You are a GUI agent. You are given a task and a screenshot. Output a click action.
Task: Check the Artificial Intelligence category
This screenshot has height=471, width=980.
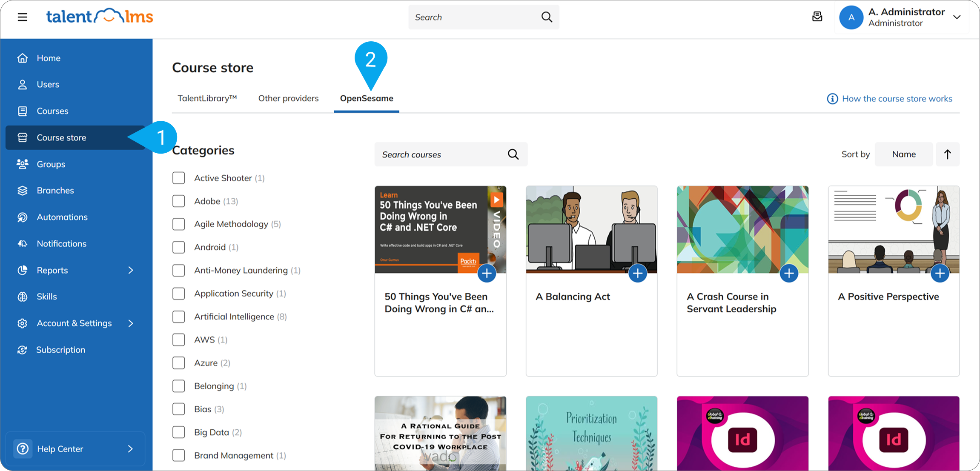pyautogui.click(x=179, y=317)
